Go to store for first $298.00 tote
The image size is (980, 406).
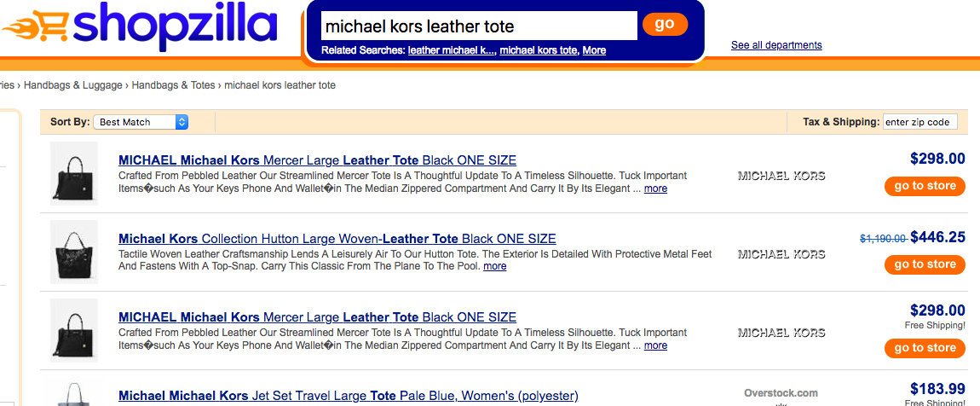(925, 186)
